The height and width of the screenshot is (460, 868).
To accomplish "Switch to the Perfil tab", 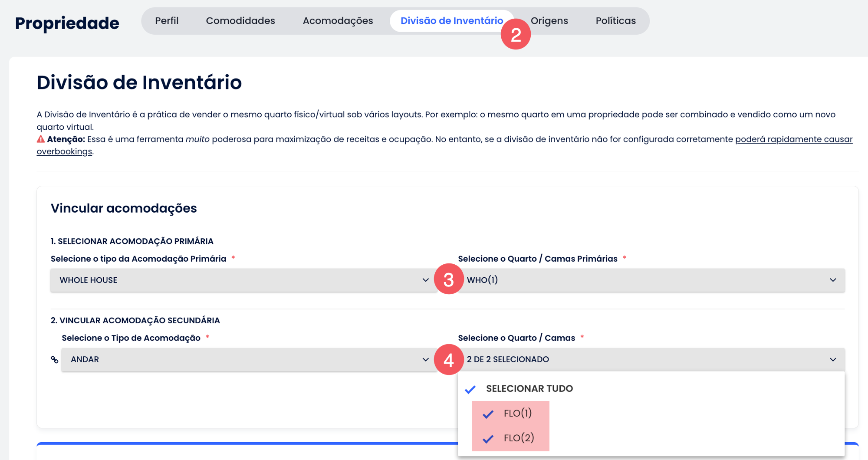I will (167, 21).
